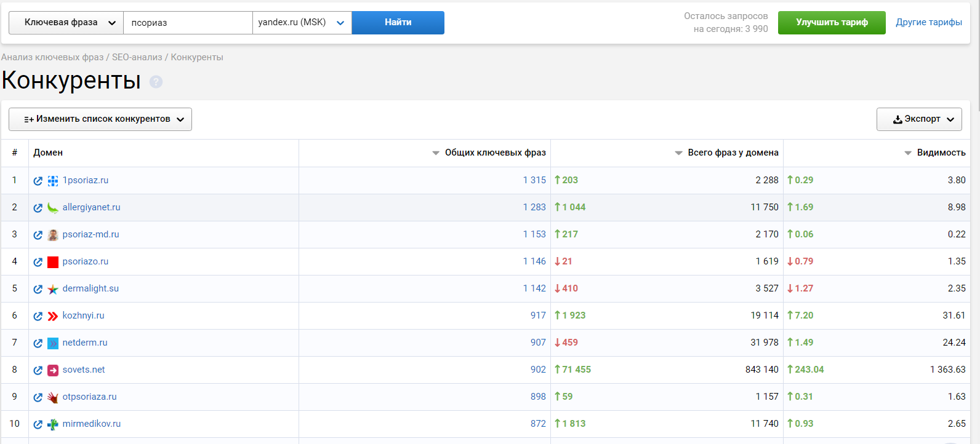Screen dimensions: 980x444
Task: Open the allergiyanet.ru domain link
Action: point(92,207)
